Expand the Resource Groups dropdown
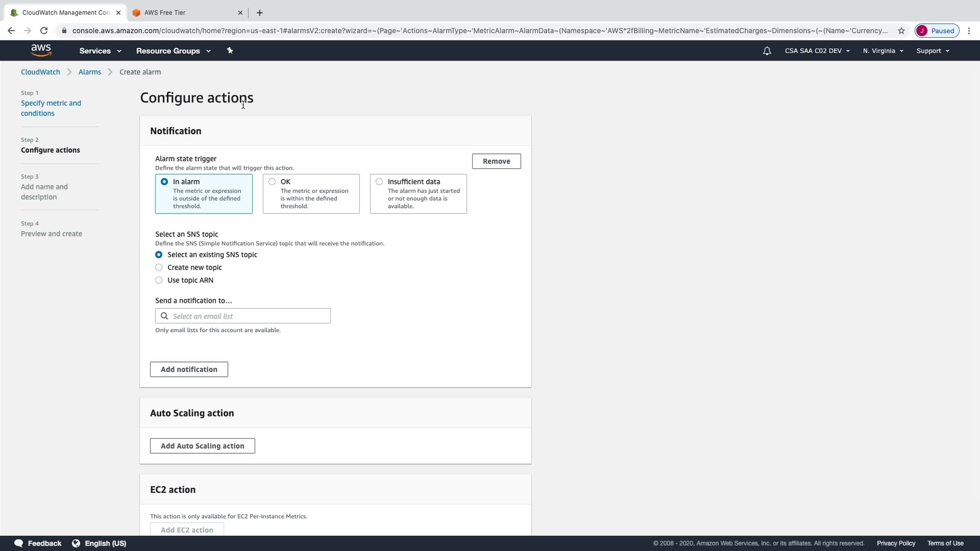The width and height of the screenshot is (980, 551). (173, 51)
